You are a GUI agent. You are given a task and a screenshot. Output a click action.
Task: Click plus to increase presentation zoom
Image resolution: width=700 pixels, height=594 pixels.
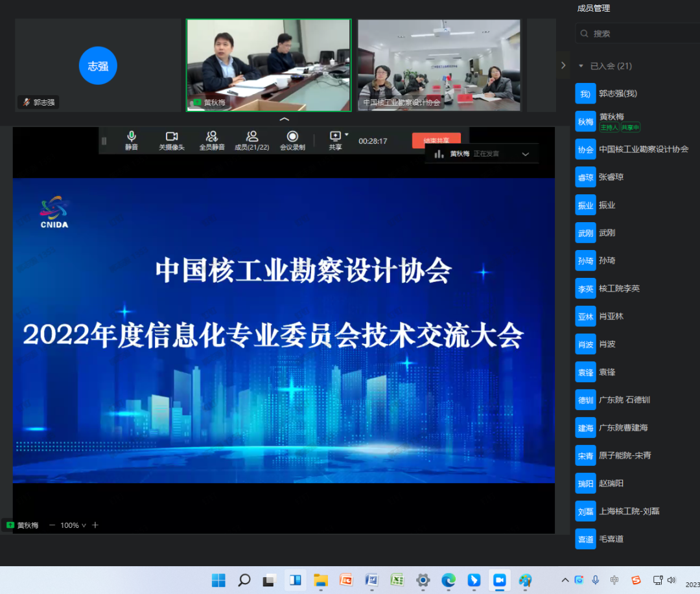(x=95, y=525)
